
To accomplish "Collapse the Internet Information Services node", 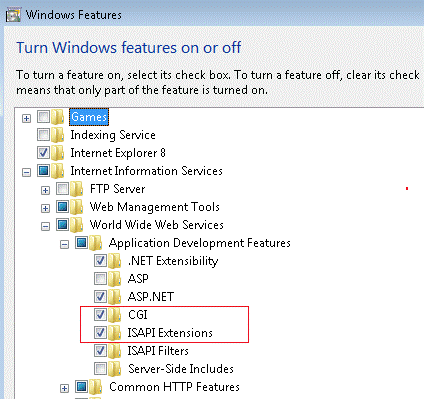I will pos(26,172).
